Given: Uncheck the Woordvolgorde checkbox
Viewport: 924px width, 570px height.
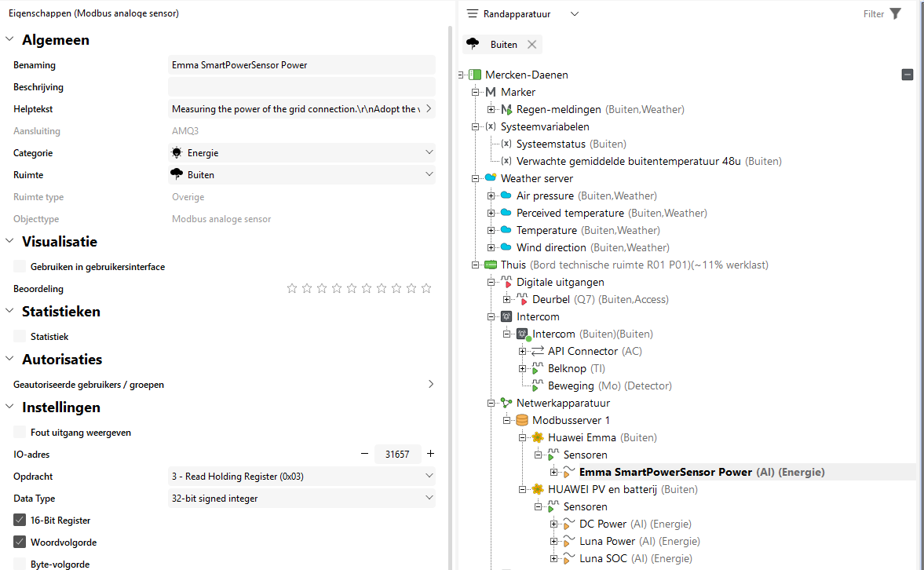Looking at the screenshot, I should [x=20, y=542].
